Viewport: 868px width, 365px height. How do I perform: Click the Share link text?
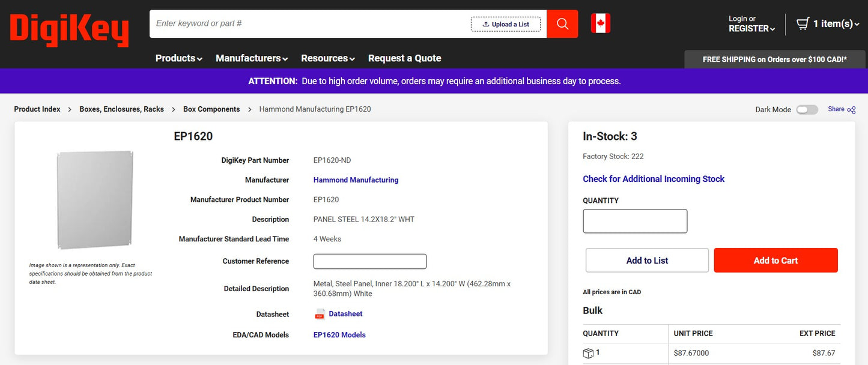(x=836, y=109)
